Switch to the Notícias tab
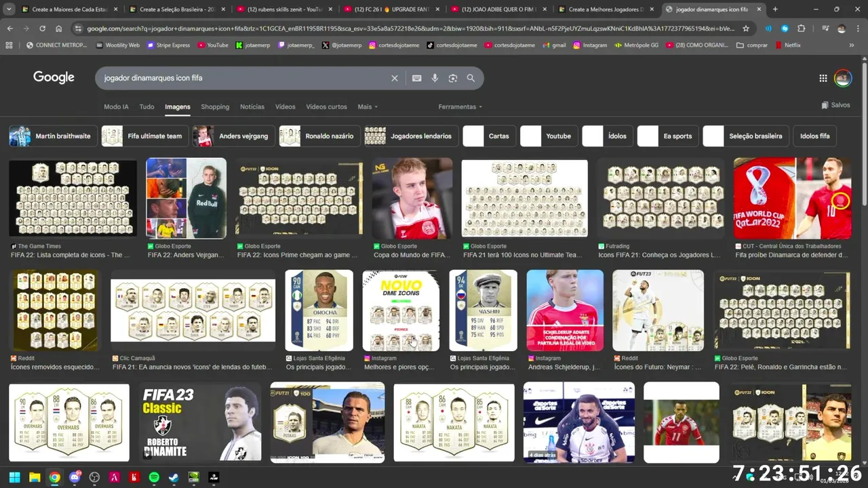The height and width of the screenshot is (488, 868). tap(252, 106)
